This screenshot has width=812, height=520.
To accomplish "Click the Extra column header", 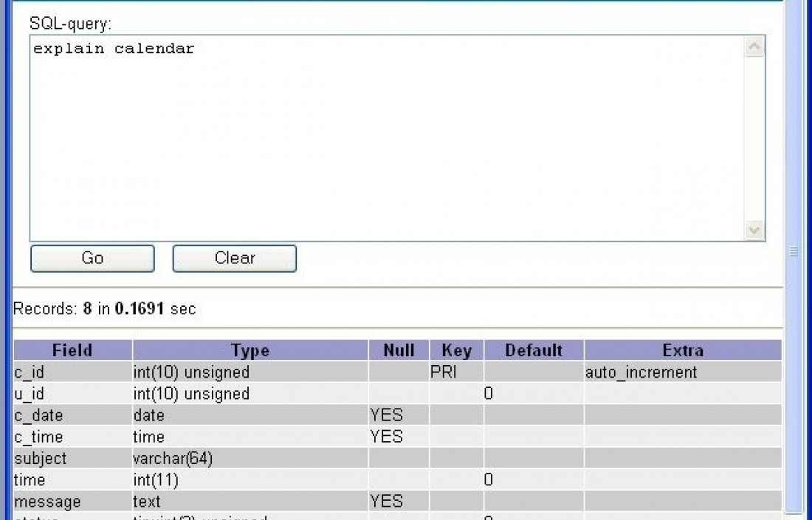I will [x=683, y=350].
